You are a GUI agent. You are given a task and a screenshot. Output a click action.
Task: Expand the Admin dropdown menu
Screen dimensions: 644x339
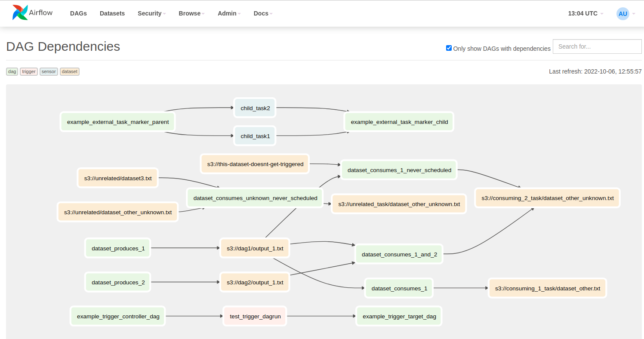click(229, 13)
